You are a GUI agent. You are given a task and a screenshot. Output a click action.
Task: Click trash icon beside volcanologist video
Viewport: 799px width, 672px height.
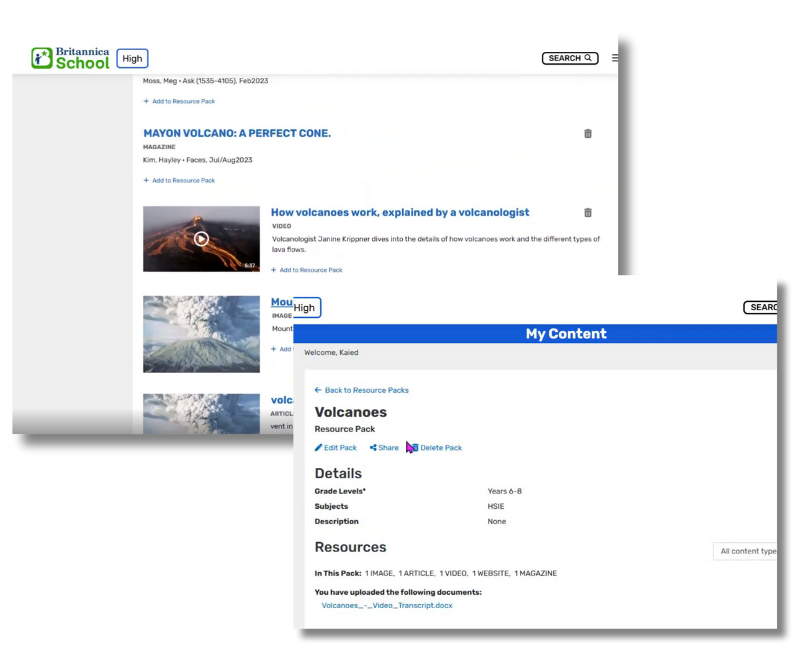(588, 213)
